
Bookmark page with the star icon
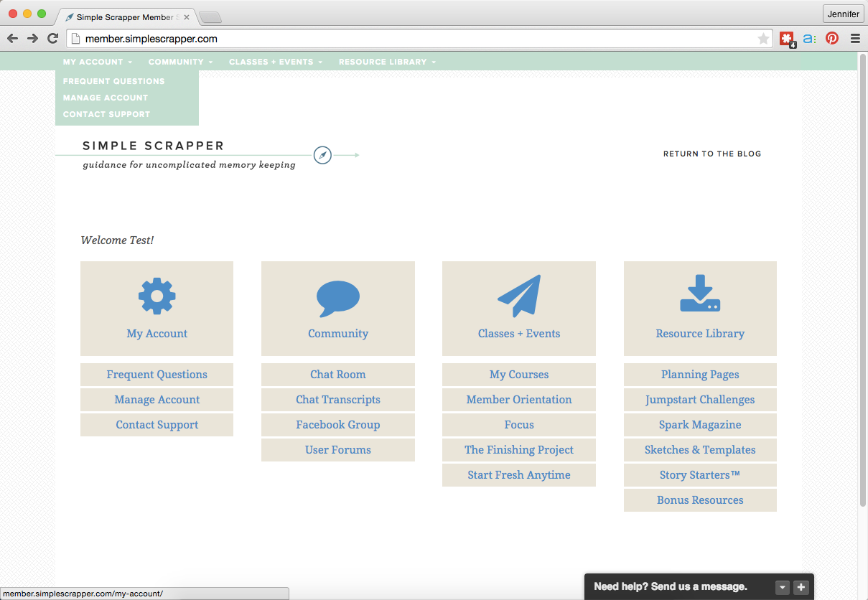click(763, 39)
